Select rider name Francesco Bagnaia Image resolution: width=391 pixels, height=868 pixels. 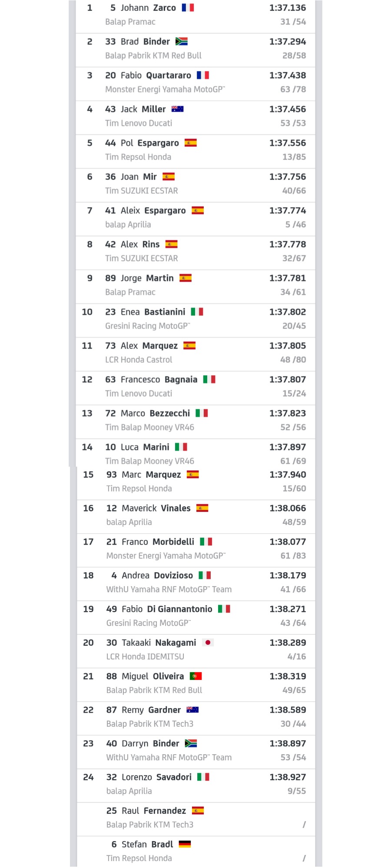point(159,380)
